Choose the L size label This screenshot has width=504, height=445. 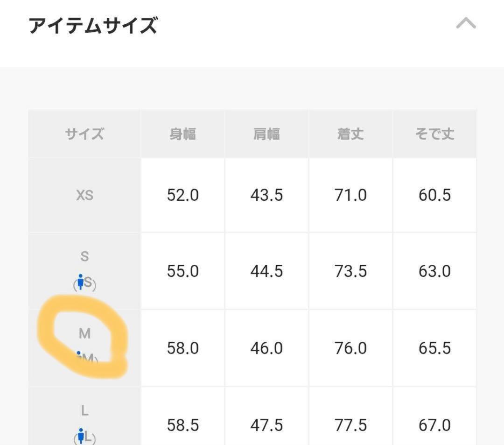[x=84, y=411]
